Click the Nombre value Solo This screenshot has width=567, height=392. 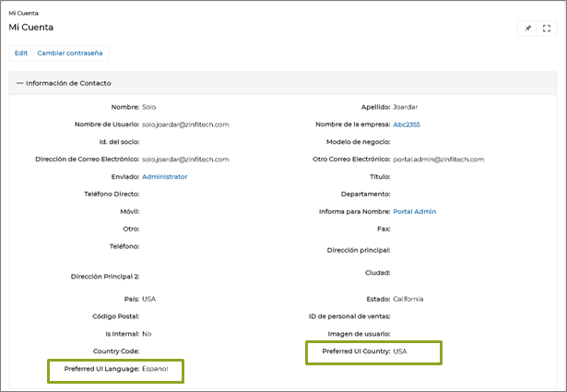(x=148, y=107)
